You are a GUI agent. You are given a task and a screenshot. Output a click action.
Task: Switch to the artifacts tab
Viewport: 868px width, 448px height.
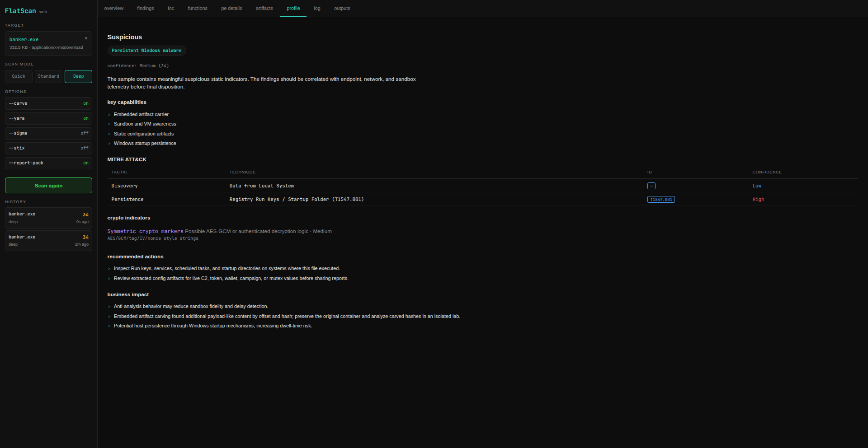(x=264, y=8)
